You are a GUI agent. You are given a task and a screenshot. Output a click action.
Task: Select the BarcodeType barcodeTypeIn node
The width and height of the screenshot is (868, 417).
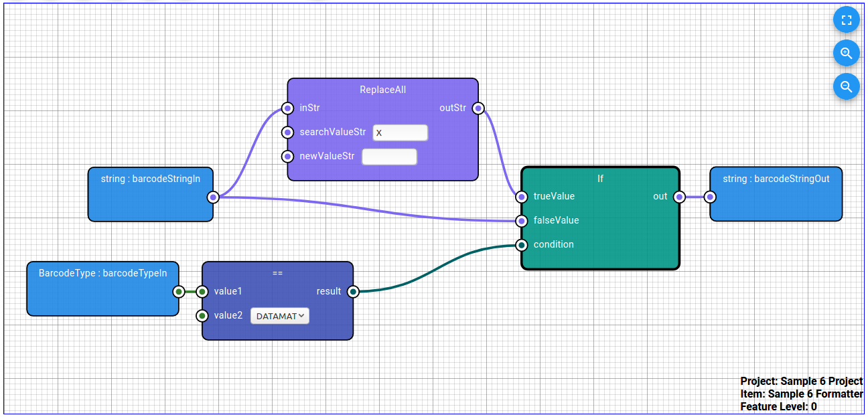click(102, 288)
